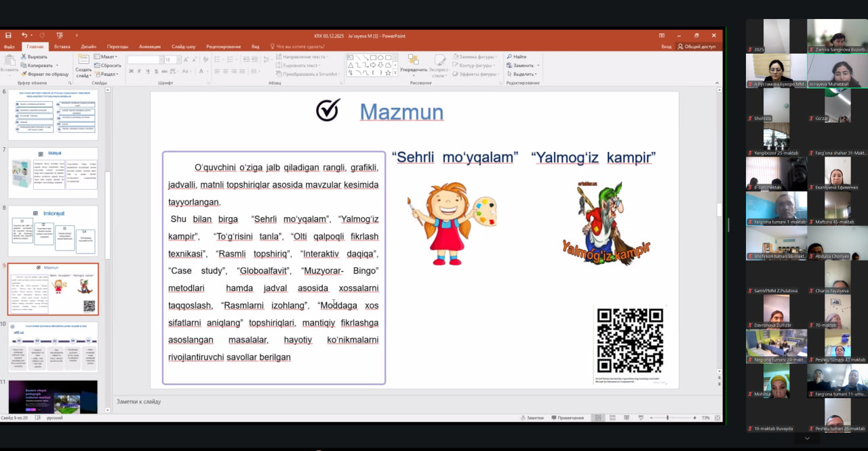
Task: Click the Save icon in quick access toolbar
Action: click(x=8, y=35)
